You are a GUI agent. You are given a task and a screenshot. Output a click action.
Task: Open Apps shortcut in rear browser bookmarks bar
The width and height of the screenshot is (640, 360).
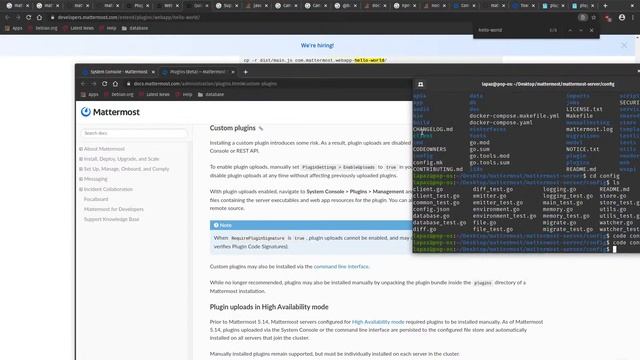coord(14,28)
